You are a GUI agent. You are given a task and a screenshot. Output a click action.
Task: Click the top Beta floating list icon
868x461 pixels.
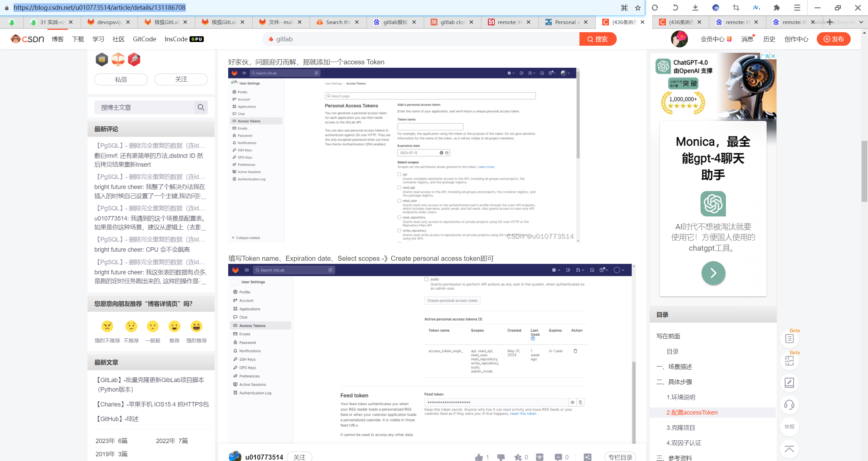click(789, 339)
